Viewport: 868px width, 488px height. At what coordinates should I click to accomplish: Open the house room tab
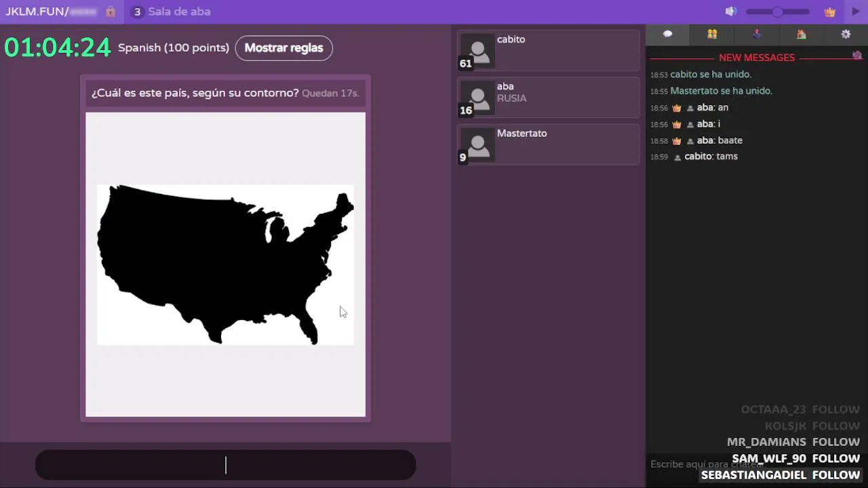coord(801,34)
